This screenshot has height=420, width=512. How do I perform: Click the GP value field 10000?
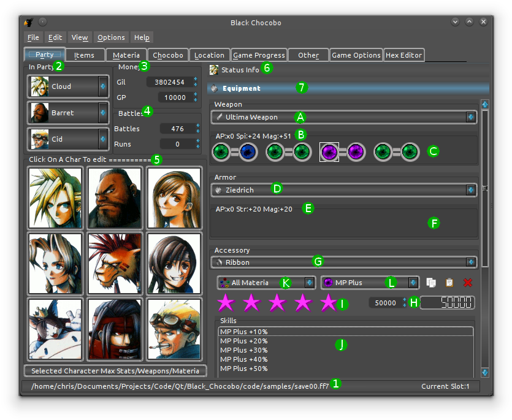[175, 97]
